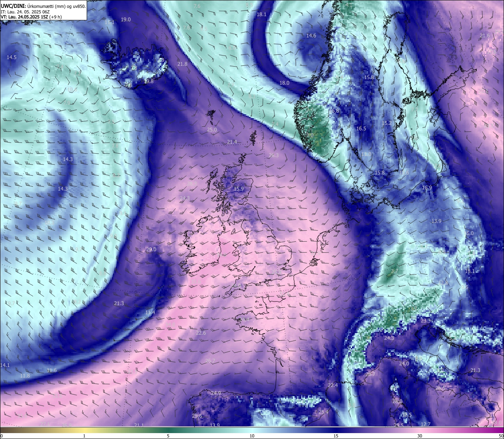Click the 24.0 value over northern Italy
Viewport: 504px width, 439px height.
tap(404, 364)
